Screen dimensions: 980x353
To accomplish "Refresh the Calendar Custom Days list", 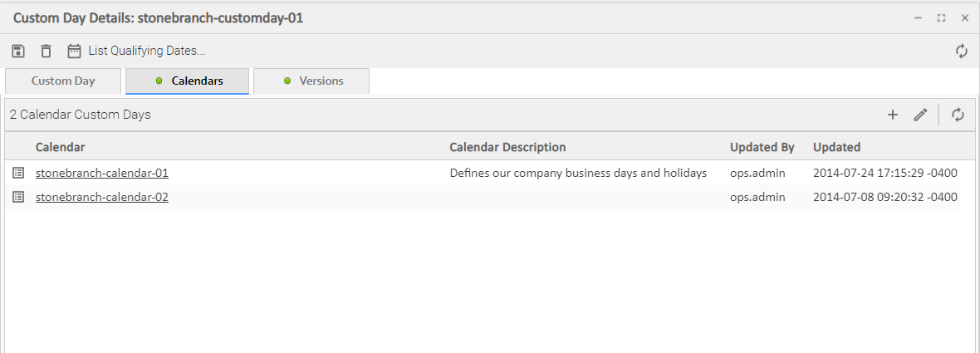I will click(x=958, y=115).
